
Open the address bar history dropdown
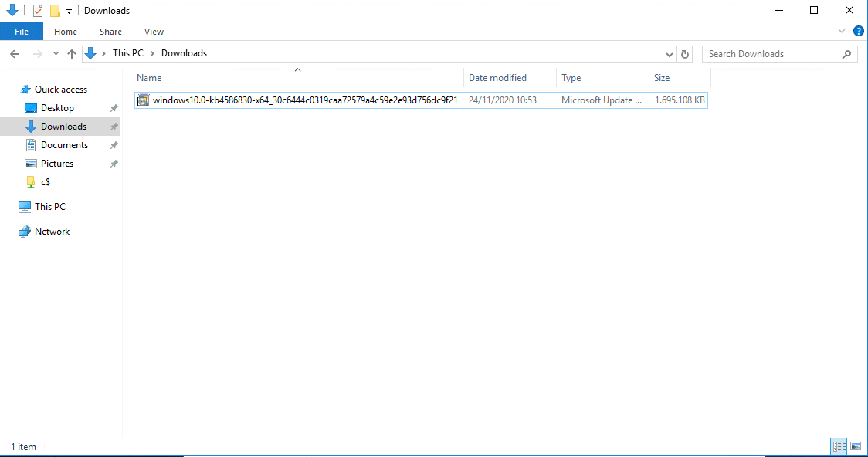pyautogui.click(x=669, y=54)
